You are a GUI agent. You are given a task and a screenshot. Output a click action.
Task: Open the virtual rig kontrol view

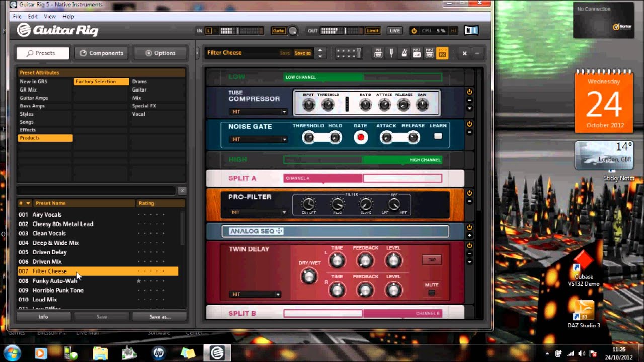pyautogui.click(x=349, y=53)
